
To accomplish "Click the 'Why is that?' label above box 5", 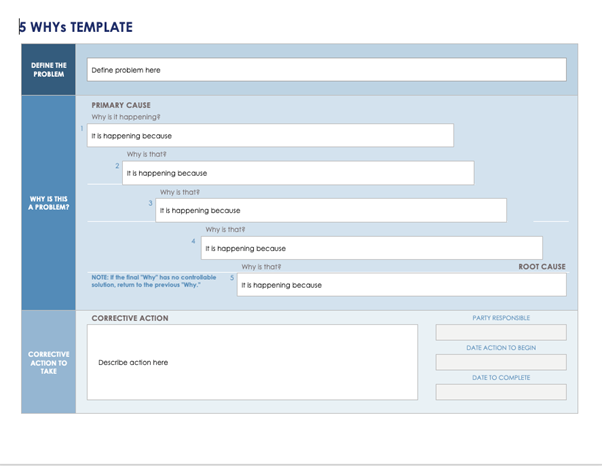I will pyautogui.click(x=261, y=266).
